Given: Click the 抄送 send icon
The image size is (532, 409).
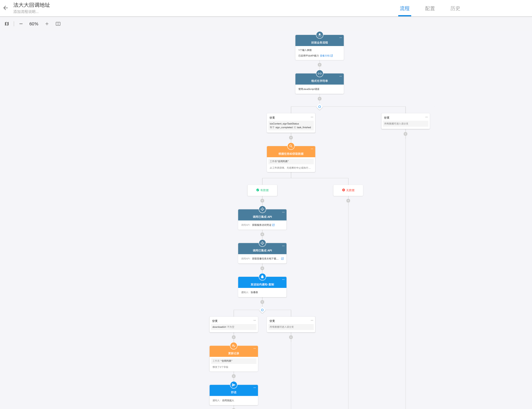Looking at the screenshot, I should tap(234, 385).
